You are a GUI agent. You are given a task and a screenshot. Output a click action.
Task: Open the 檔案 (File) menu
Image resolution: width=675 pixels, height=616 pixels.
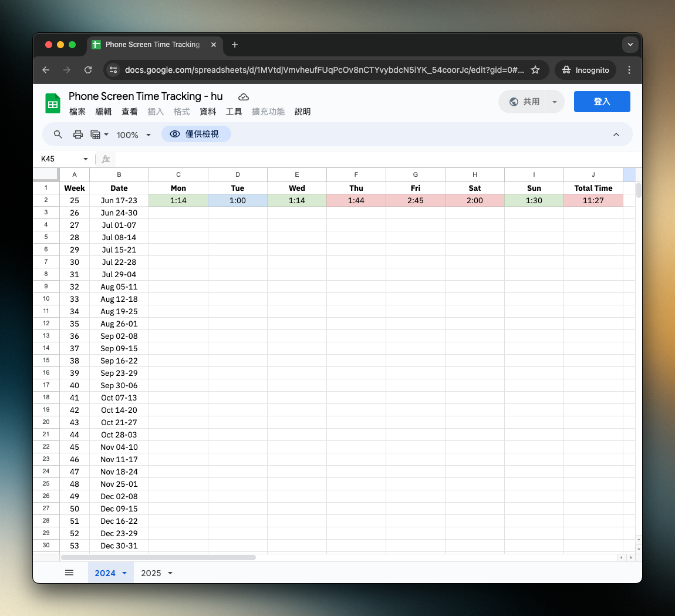coord(77,112)
